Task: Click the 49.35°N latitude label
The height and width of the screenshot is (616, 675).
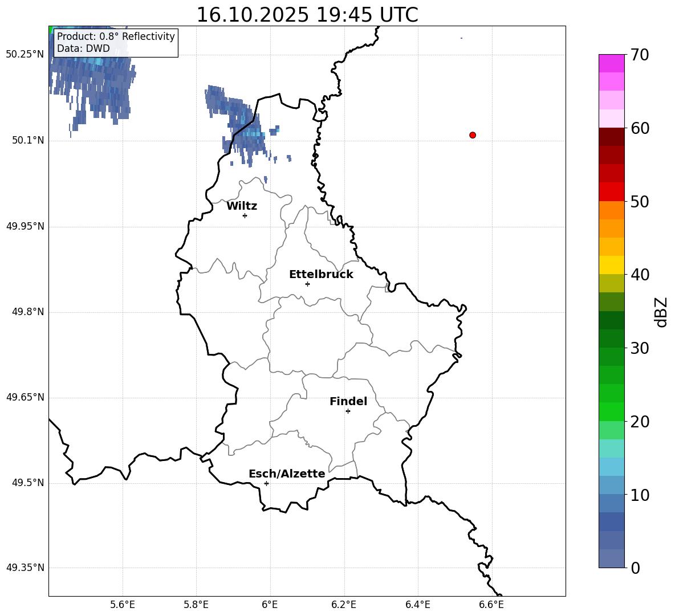Action: pos(25,568)
